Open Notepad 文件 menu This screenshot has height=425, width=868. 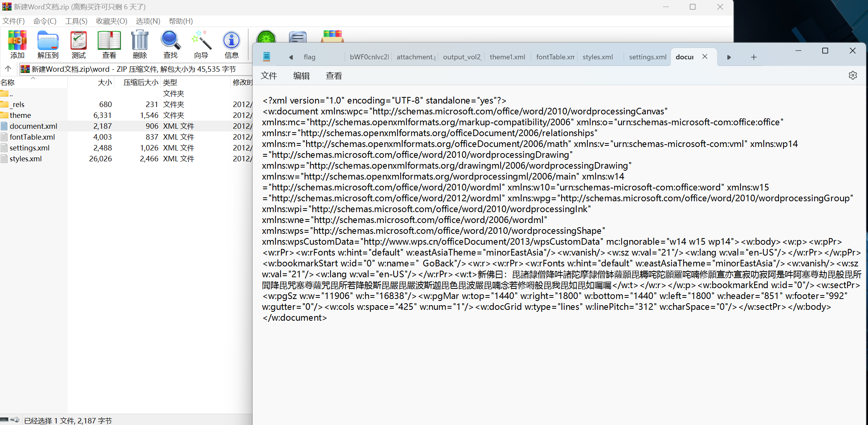click(x=269, y=76)
